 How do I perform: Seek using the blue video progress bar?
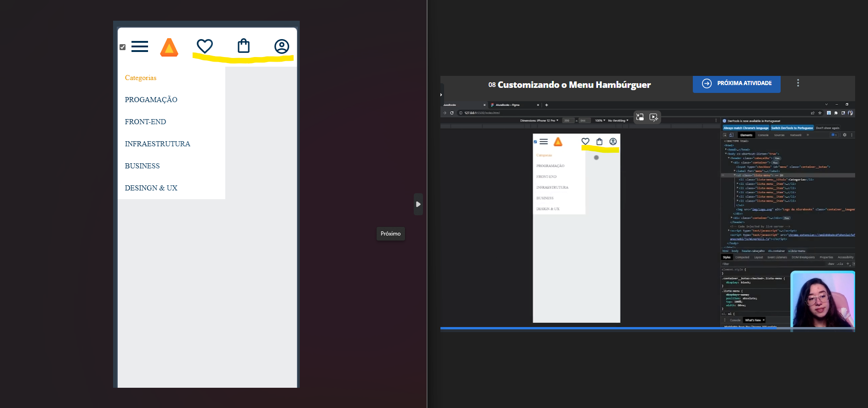[647, 328]
